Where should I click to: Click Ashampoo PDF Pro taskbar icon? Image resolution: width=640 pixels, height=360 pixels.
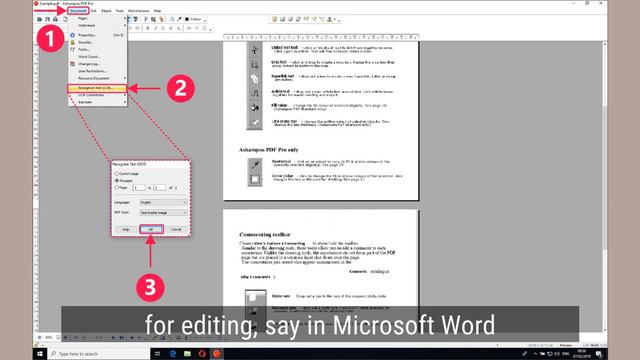[217, 353]
